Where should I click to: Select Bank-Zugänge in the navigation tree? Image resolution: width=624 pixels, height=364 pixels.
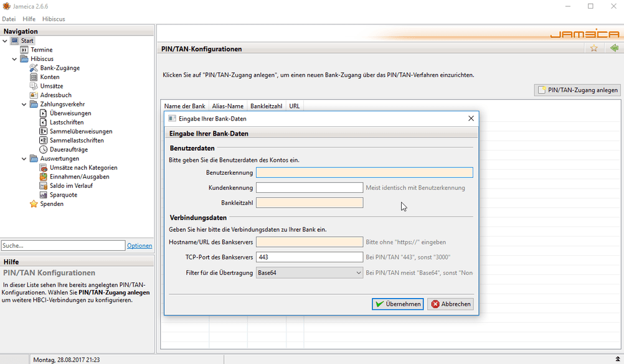point(60,68)
